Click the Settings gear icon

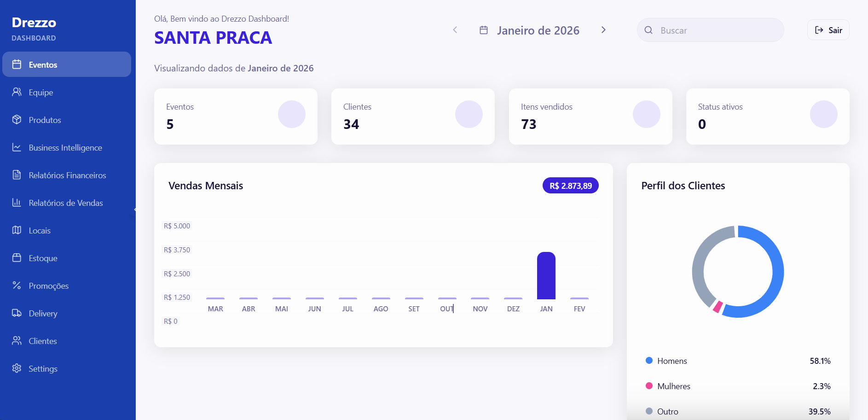click(17, 368)
